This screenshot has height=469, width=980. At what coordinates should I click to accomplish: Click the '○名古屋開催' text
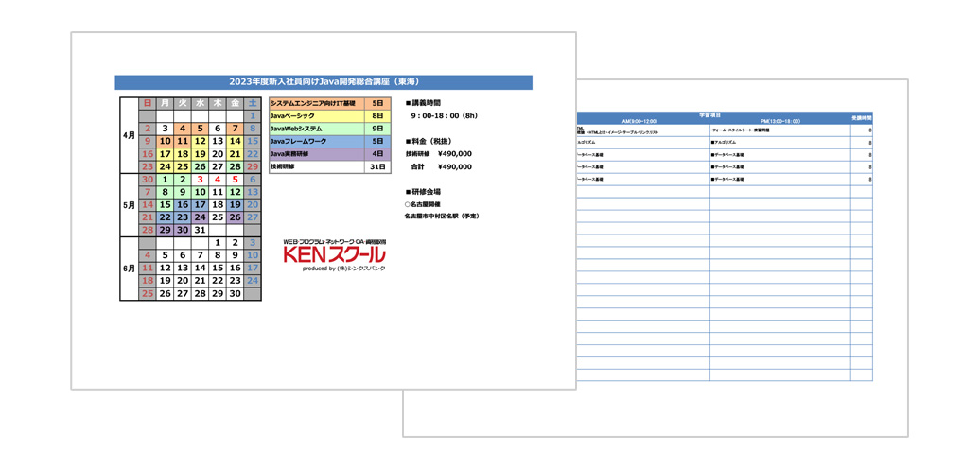pyautogui.click(x=423, y=204)
